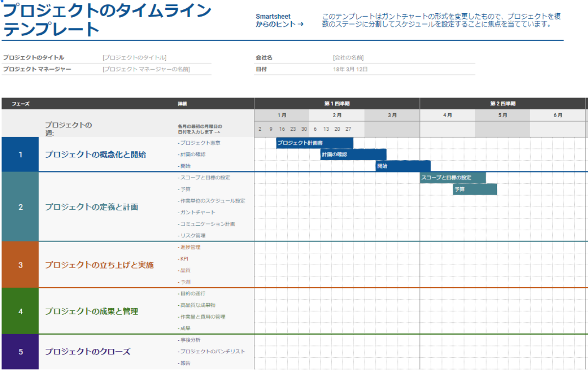Image resolution: width=588 pixels, height=392 pixels.
Task: Click the 計画の確認 task bar
Action: click(353, 154)
